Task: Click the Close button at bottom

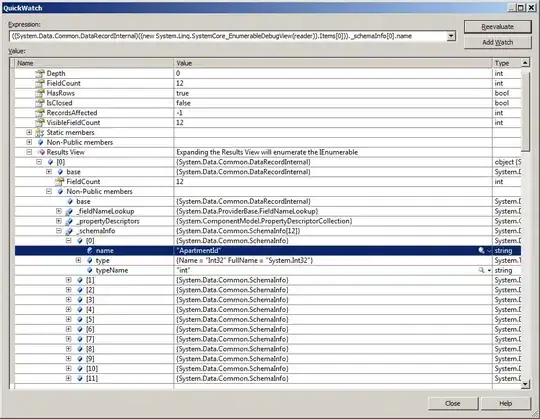Action: pos(453,404)
